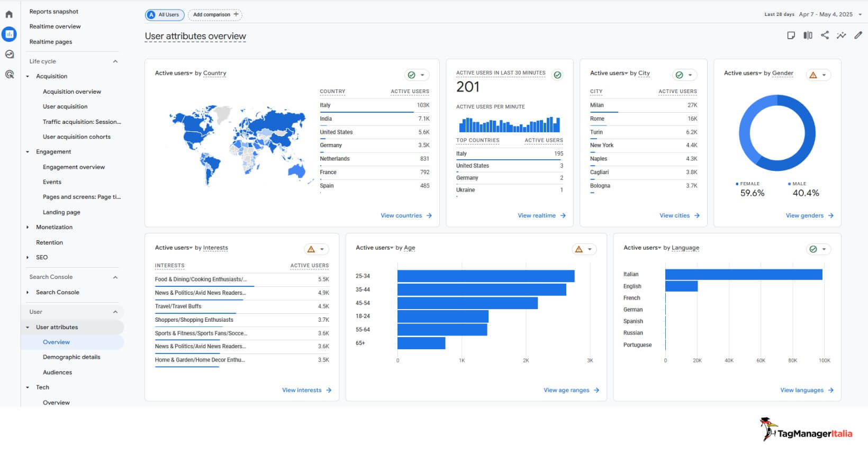Image resolution: width=868 pixels, height=453 pixels.
Task: Open the date range dropdown arrow
Action: 860,15
